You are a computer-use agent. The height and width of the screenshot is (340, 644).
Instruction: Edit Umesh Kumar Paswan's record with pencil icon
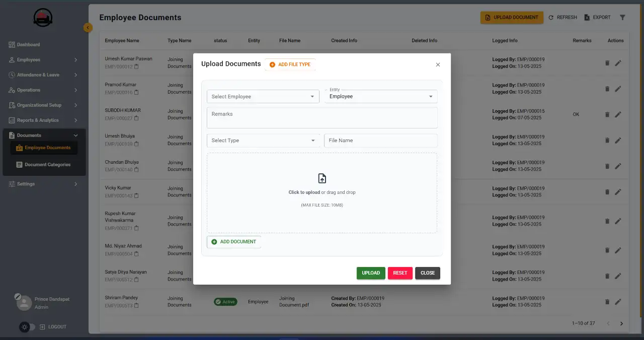point(618,63)
